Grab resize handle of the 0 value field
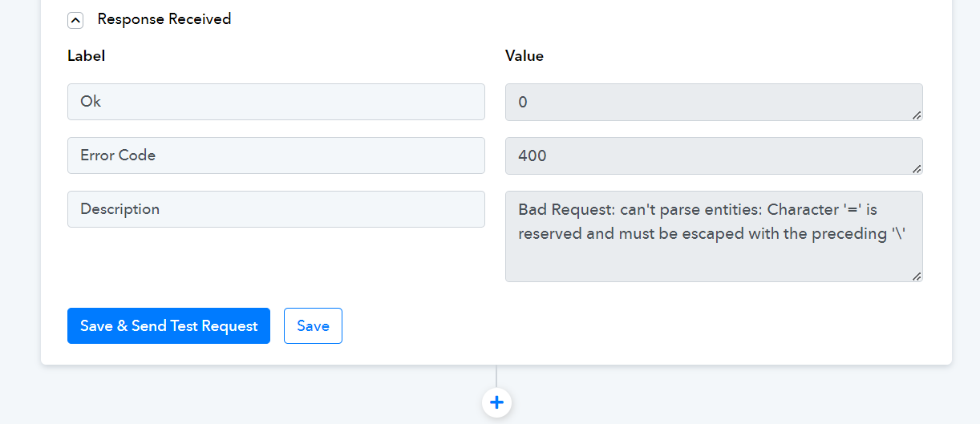Image resolution: width=980 pixels, height=424 pixels. [917, 115]
